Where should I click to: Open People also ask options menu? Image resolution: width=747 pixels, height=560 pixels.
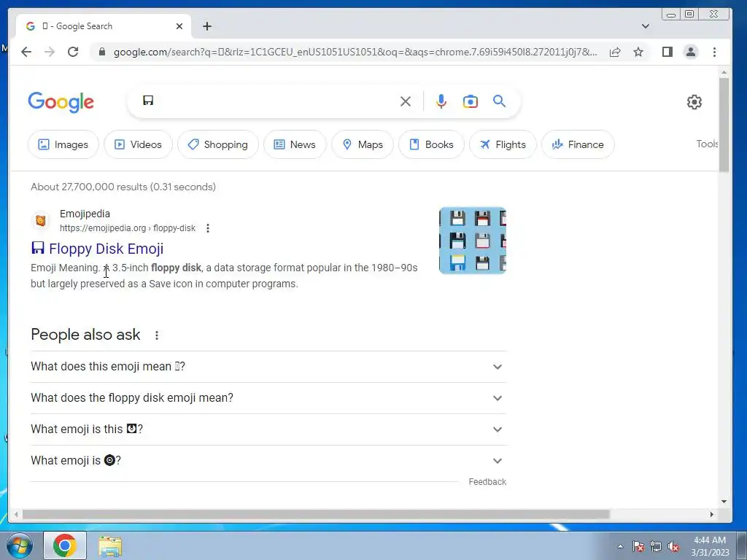tap(157, 335)
